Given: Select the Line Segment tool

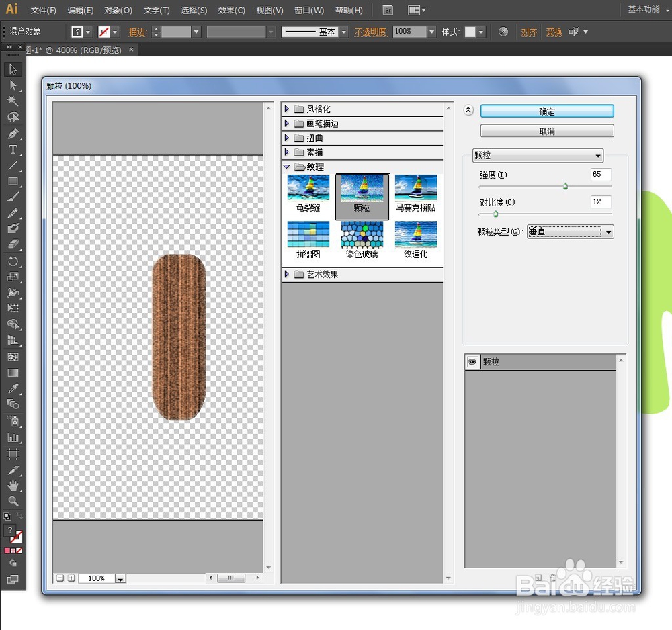Looking at the screenshot, I should click(x=13, y=165).
